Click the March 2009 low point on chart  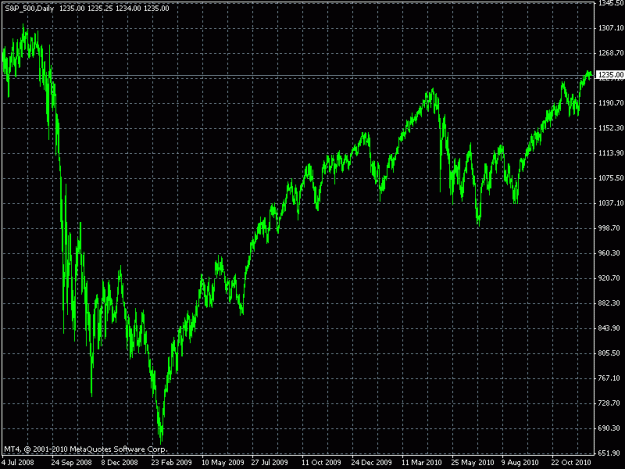(x=161, y=442)
